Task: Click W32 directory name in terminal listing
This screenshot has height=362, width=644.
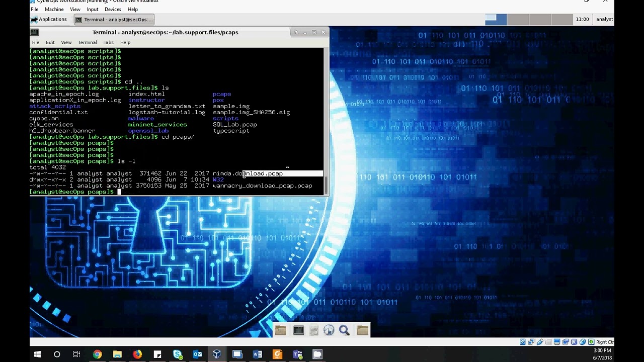Action: point(218,179)
